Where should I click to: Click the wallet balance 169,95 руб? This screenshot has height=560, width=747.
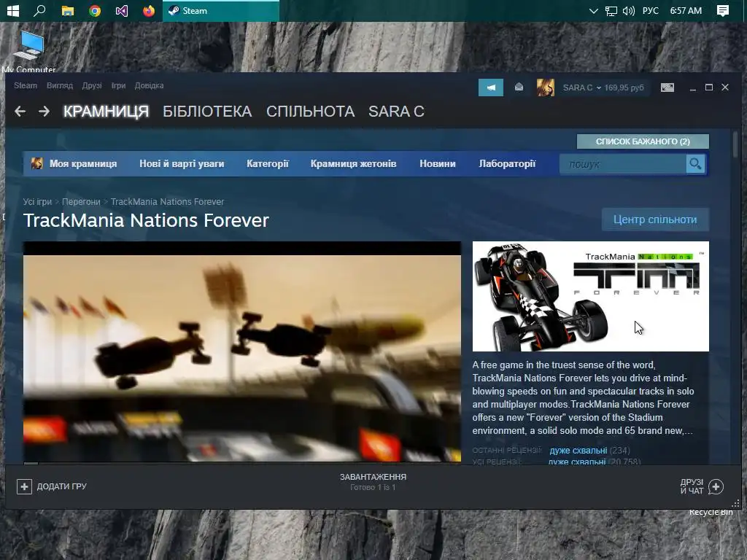click(x=624, y=87)
